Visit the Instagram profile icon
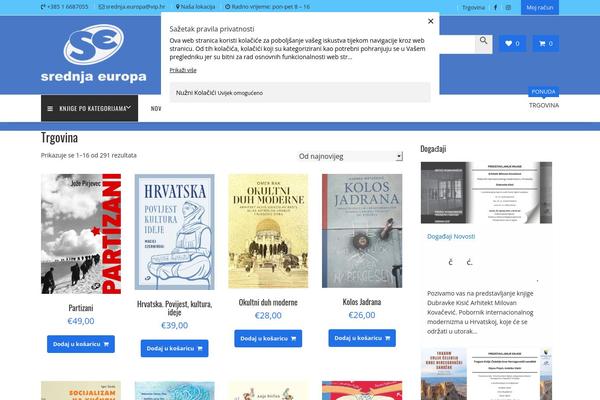This screenshot has height=400, width=600. pyautogui.click(x=508, y=7)
